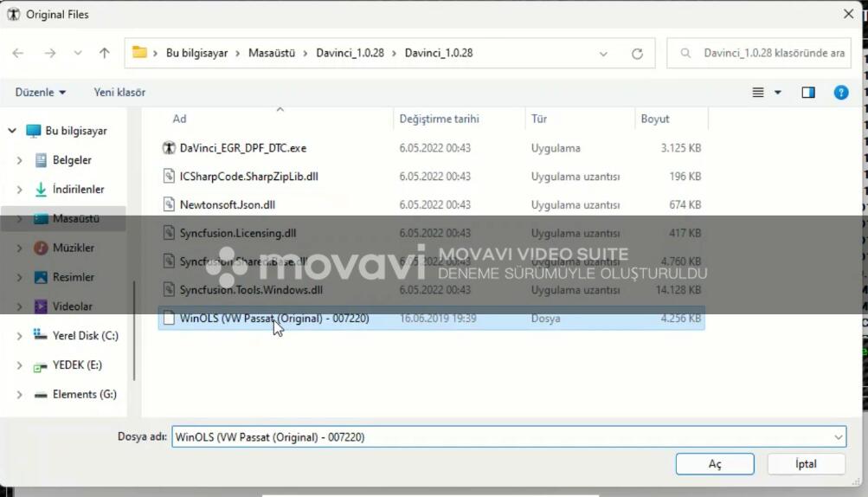This screenshot has width=868, height=497.
Task: Open view options dropdown arrow
Action: tap(777, 93)
